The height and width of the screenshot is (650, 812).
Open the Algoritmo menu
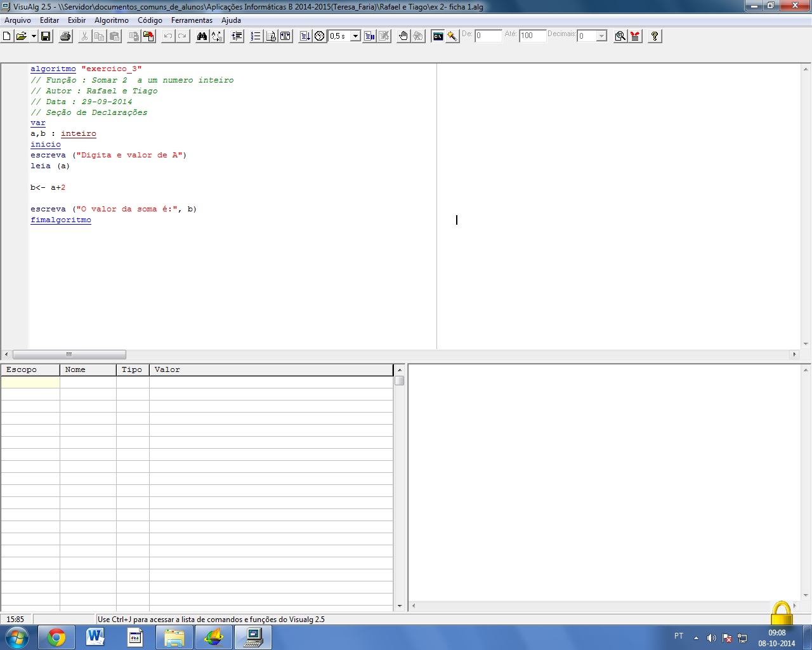click(112, 20)
